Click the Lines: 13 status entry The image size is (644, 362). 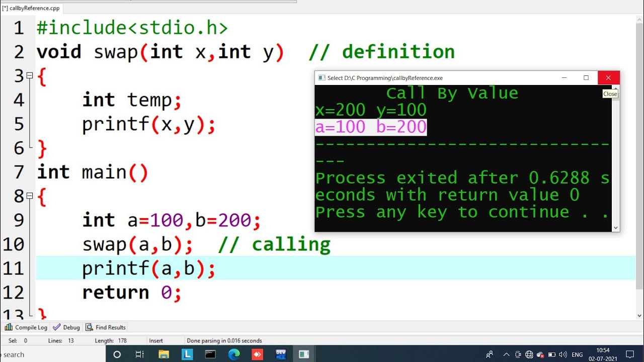pyautogui.click(x=61, y=341)
